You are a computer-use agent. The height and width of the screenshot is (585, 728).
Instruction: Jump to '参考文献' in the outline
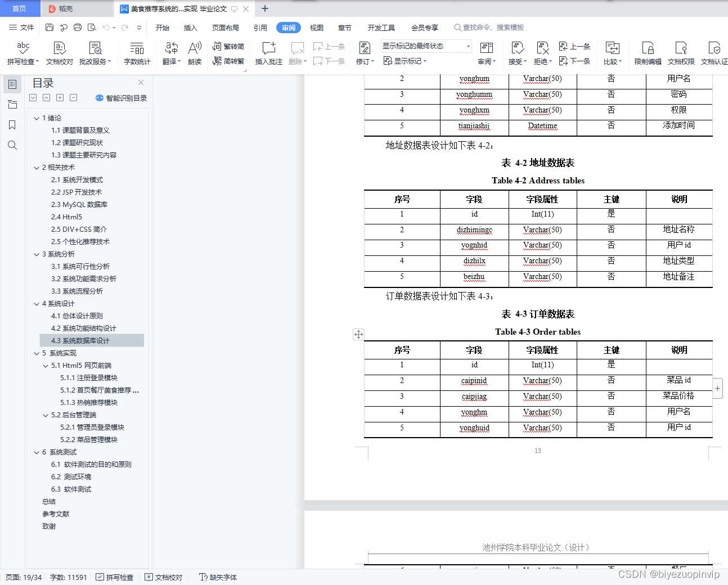[56, 514]
